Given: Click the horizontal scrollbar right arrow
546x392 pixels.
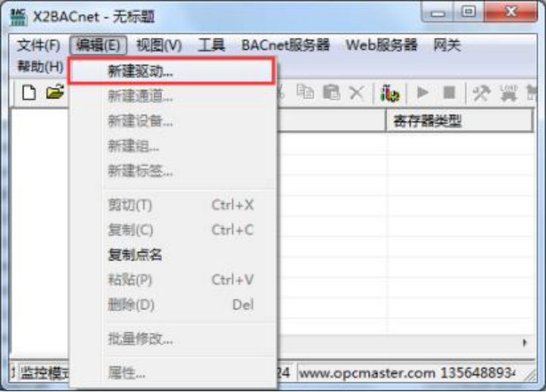Looking at the screenshot, I should (524, 343).
